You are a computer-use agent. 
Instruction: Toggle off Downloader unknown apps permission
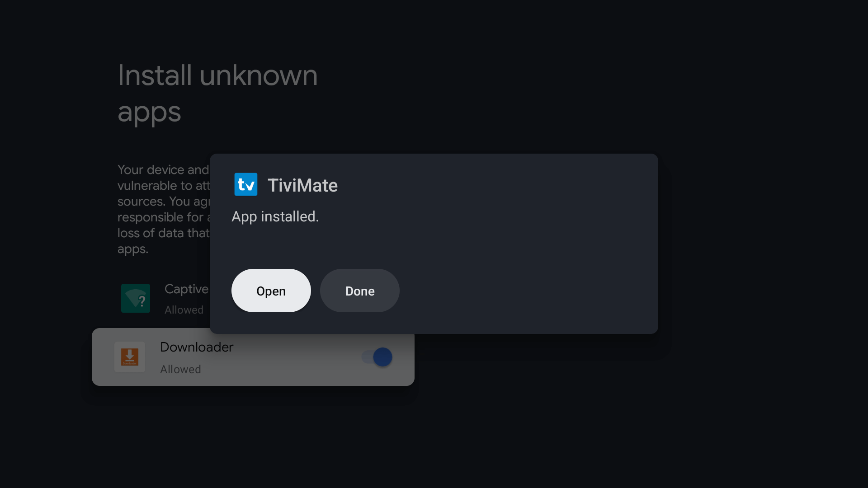coord(377,357)
